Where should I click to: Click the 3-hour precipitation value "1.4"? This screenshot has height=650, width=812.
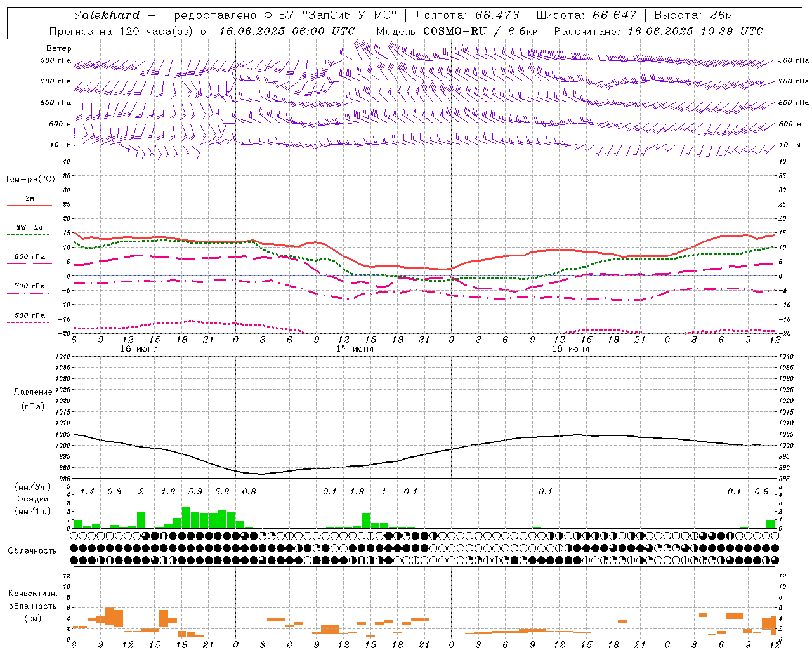tap(88, 492)
